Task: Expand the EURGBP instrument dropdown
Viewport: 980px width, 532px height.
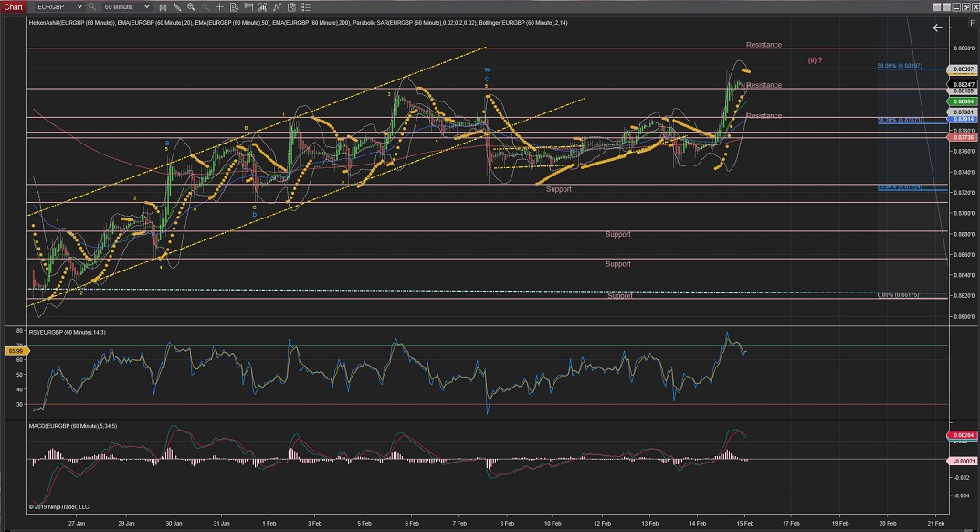Action: pos(79,6)
